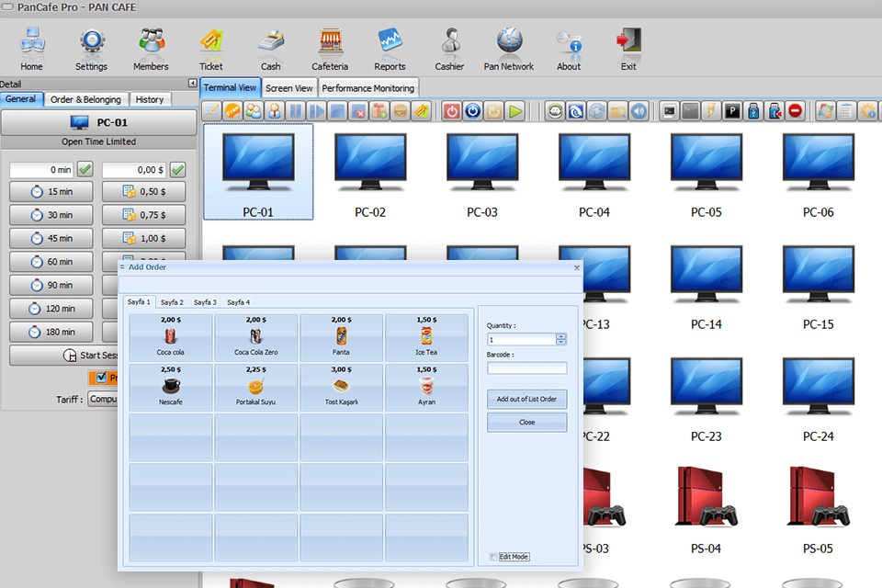Add 15 min time button

point(51,191)
